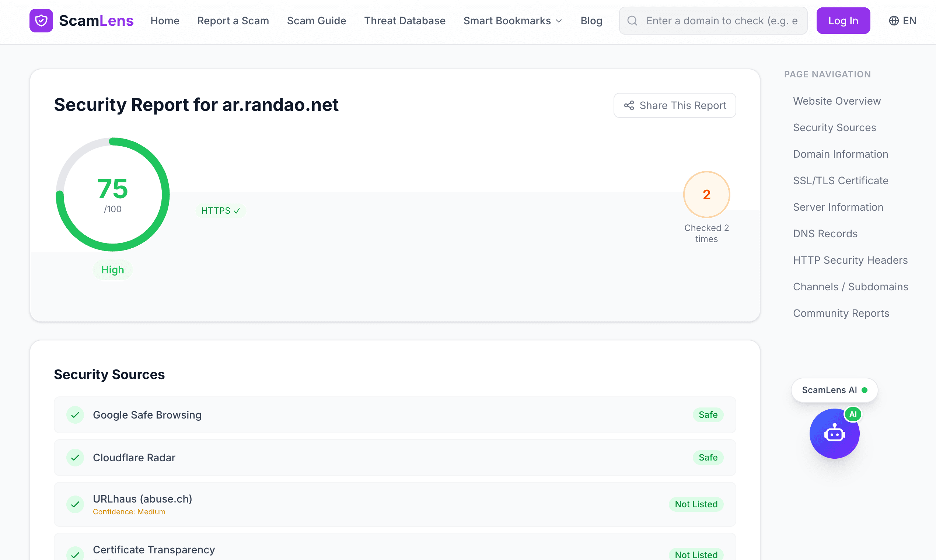The width and height of the screenshot is (936, 560).
Task: Click the search magnifier icon
Action: tap(633, 20)
